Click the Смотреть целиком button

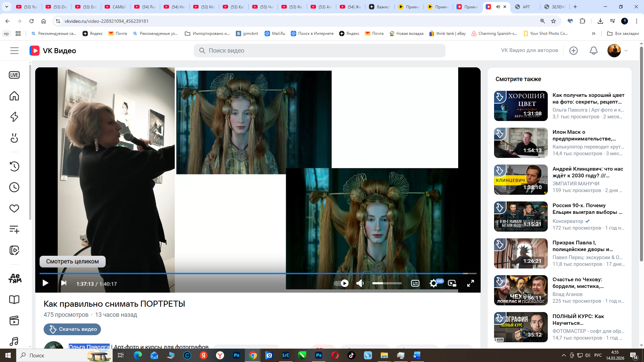[72, 261]
